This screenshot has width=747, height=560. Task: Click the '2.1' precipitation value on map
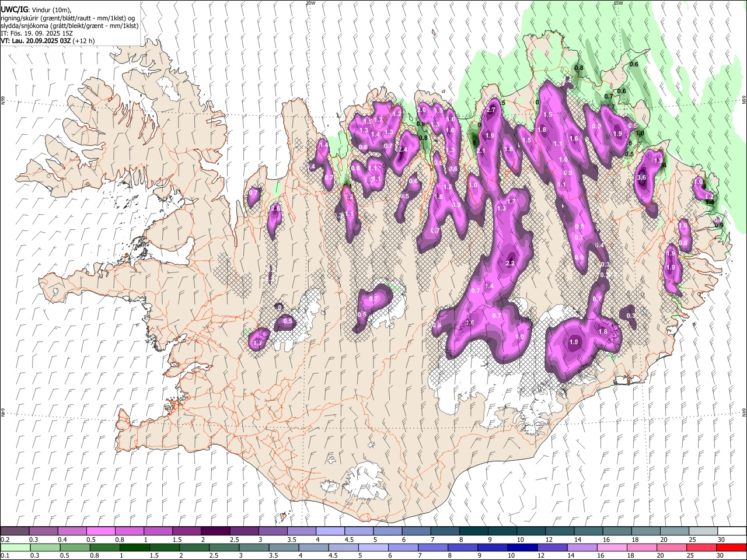click(481, 150)
